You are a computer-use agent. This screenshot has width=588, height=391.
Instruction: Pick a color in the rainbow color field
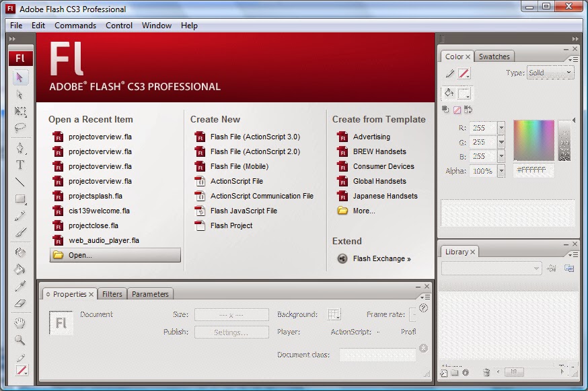(x=534, y=141)
